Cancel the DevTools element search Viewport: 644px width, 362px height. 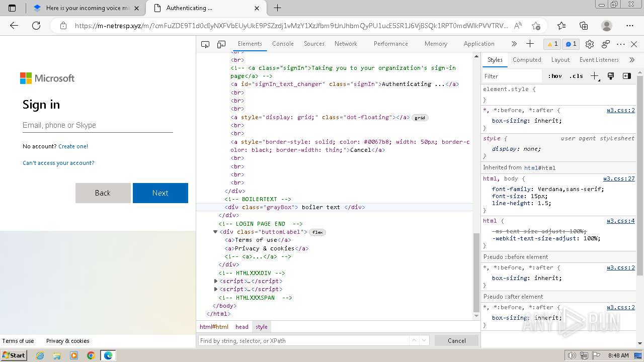[x=456, y=341]
